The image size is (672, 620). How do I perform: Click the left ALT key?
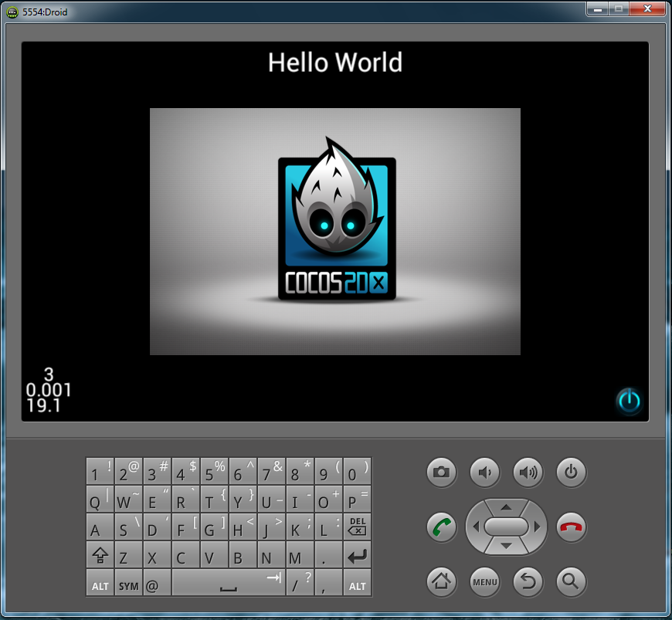[100, 582]
